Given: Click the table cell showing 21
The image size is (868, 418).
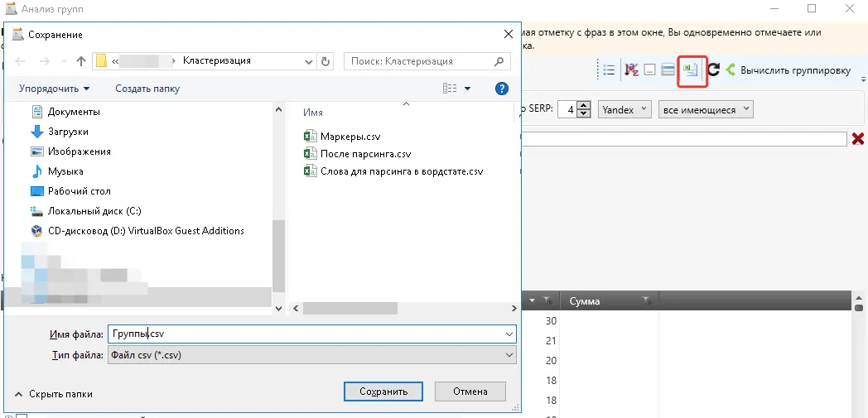Looking at the screenshot, I should click(x=551, y=340).
